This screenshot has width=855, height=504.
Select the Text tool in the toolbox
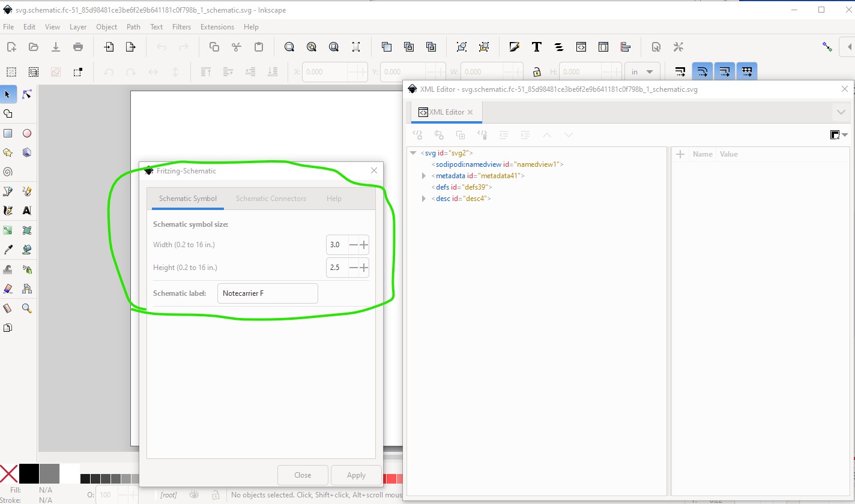26,211
